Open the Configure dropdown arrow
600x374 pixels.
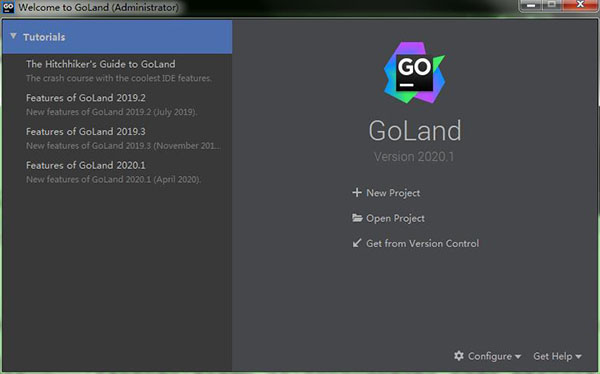(x=518, y=357)
